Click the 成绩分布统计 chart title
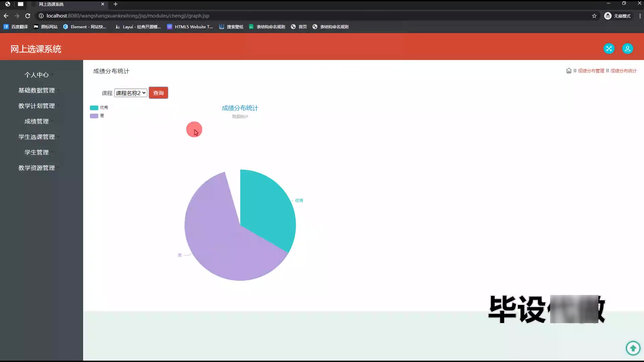 (240, 108)
